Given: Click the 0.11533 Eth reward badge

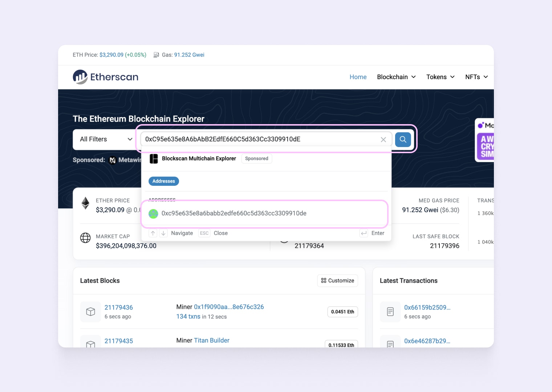Looking at the screenshot, I should click(341, 344).
